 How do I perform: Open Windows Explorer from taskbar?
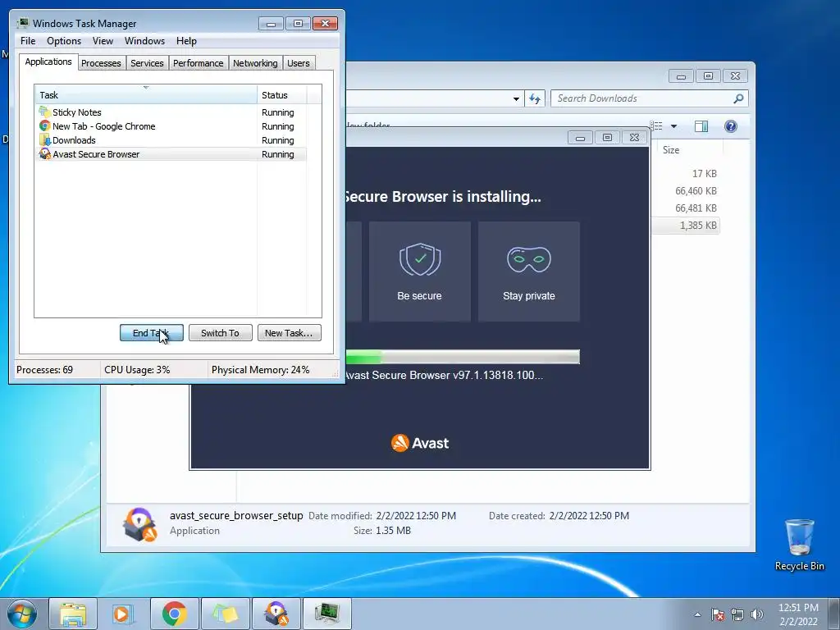point(73,614)
